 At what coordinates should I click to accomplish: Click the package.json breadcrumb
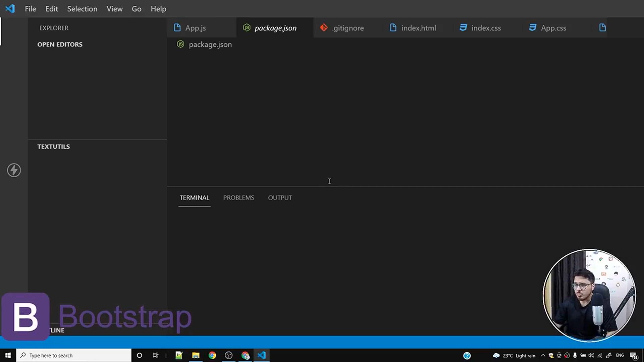(210, 44)
